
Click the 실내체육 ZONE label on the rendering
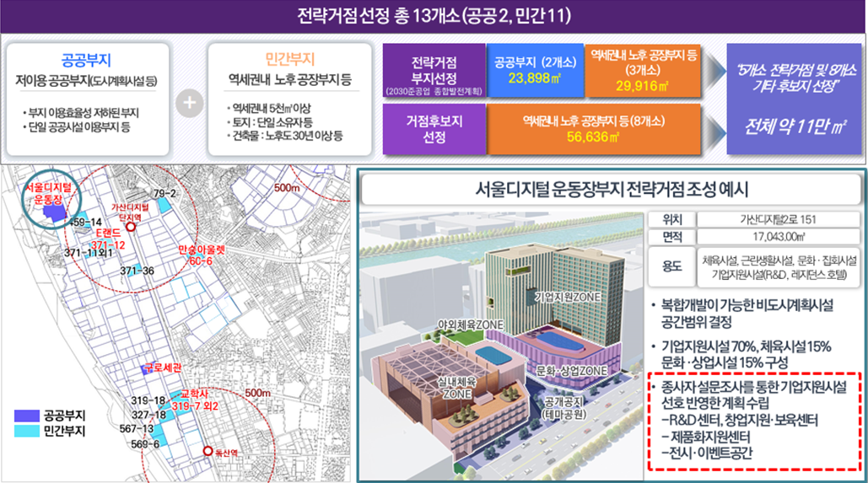456,387
